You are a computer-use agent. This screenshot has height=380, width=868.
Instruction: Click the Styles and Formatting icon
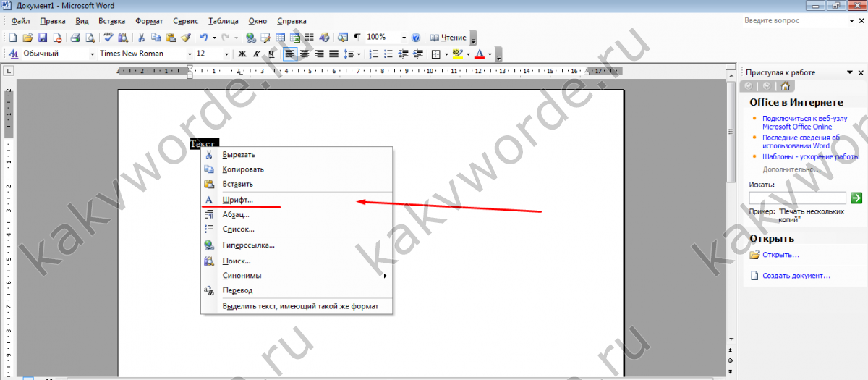13,54
